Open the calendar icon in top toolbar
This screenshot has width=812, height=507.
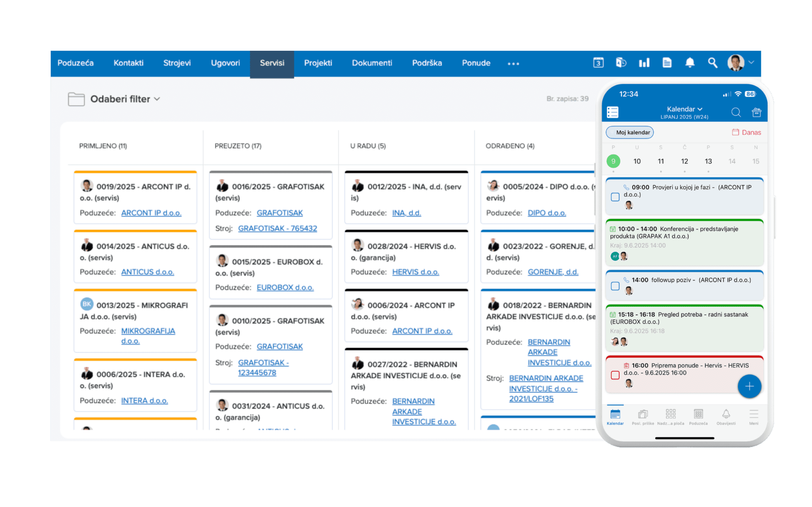pyautogui.click(x=598, y=63)
